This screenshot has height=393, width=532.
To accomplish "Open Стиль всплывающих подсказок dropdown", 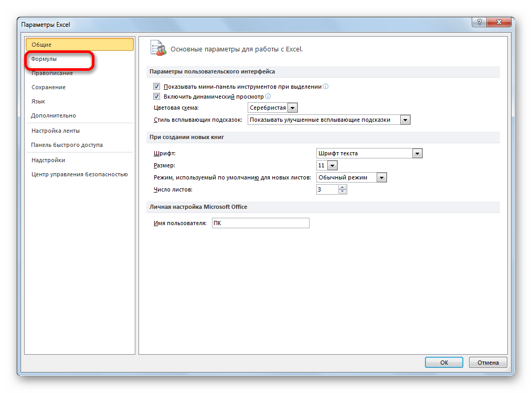I will (405, 120).
